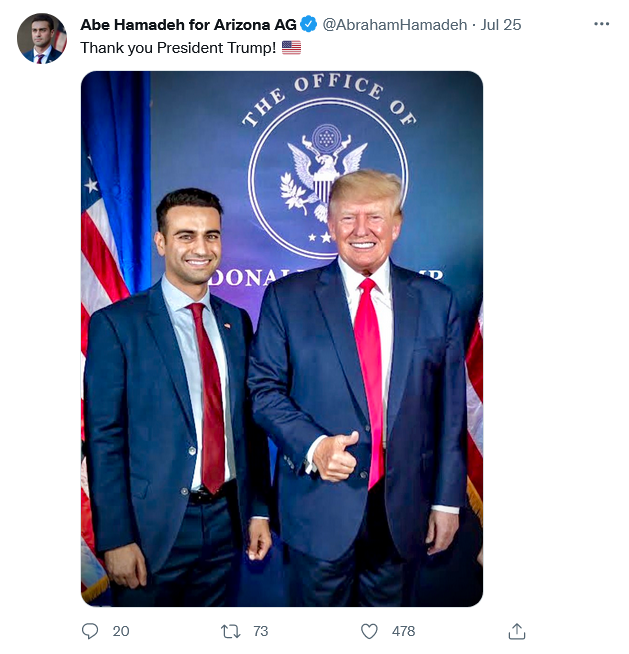The image size is (629, 654).
Task: Open Abe Hamadeh profile avatar
Action: point(42,38)
